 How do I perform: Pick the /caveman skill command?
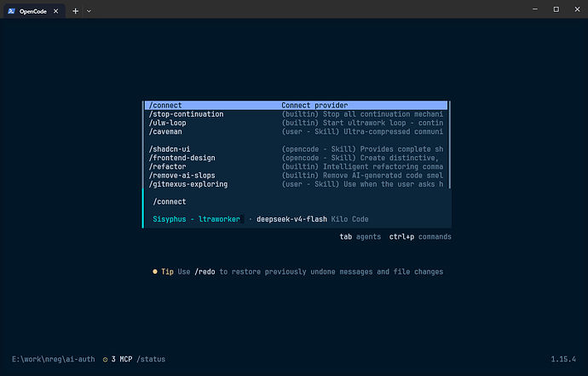click(297, 131)
